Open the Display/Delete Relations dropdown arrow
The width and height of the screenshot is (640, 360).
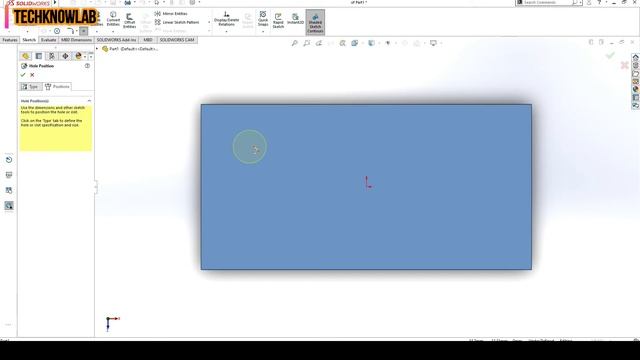click(x=227, y=31)
